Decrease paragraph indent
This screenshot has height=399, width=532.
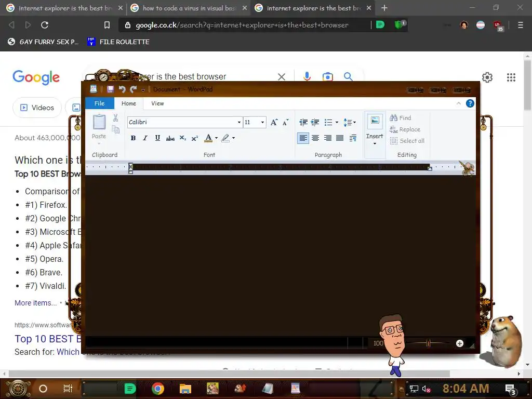[x=303, y=122]
